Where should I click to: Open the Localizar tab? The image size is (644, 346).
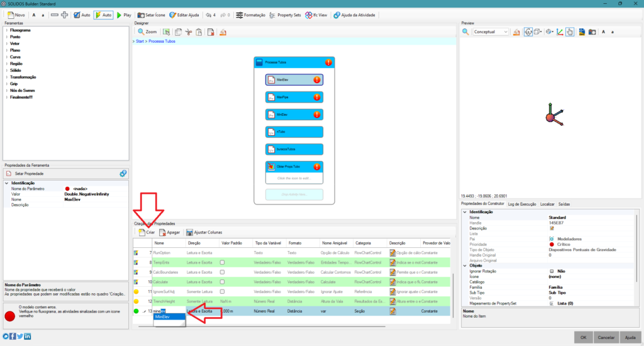pos(547,204)
